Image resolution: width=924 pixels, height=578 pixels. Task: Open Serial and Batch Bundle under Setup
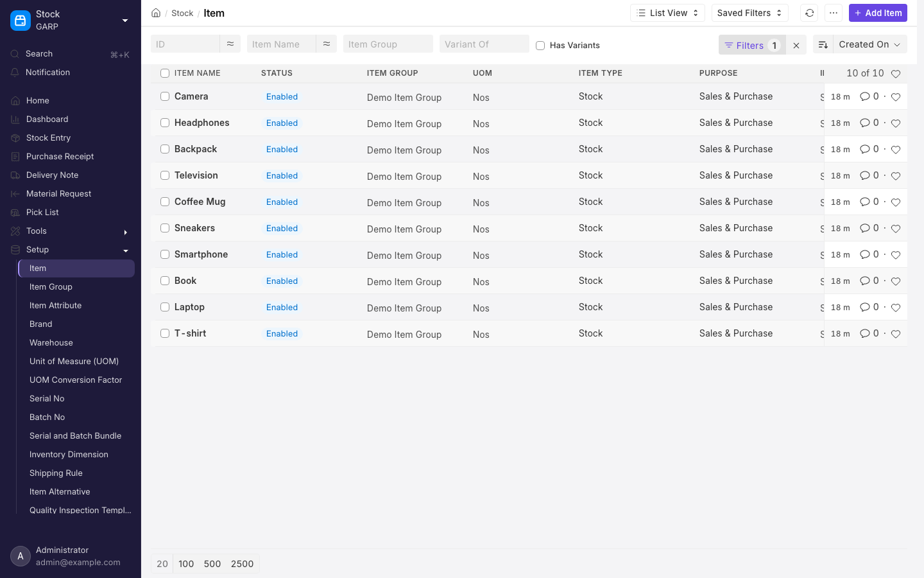pos(76,436)
